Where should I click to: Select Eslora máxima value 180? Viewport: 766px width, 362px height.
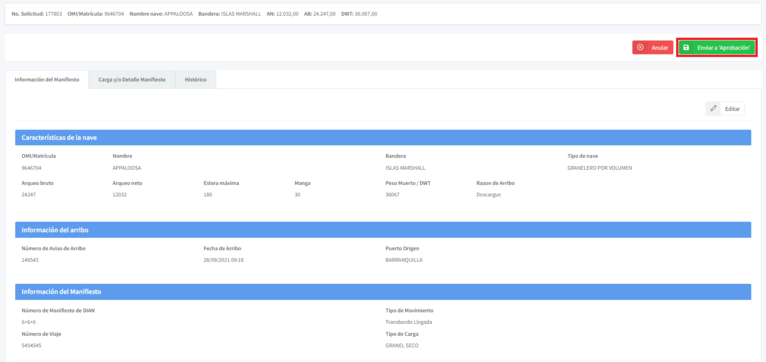tap(208, 194)
